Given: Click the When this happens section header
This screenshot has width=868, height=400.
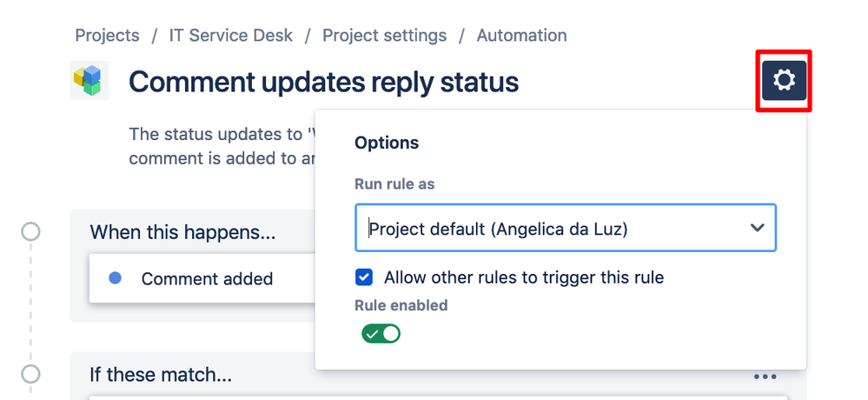Looking at the screenshot, I should (182, 232).
